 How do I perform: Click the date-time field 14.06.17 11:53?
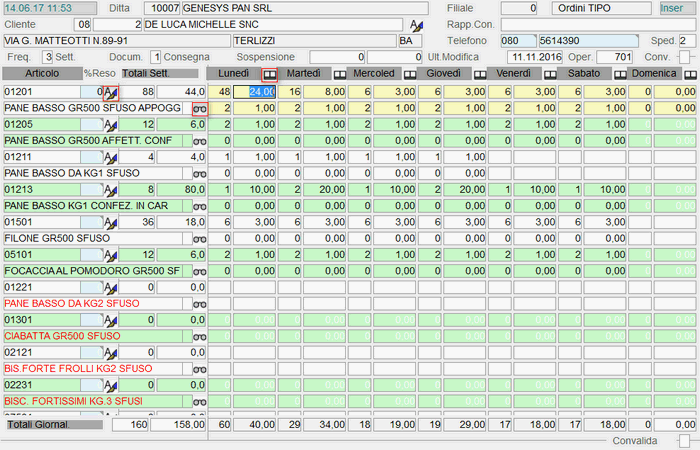pyautogui.click(x=50, y=8)
